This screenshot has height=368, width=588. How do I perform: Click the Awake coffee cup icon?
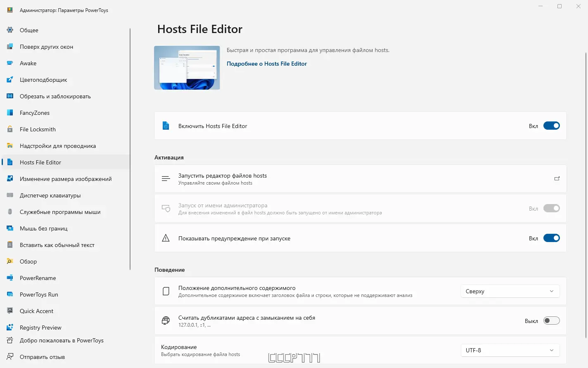[x=10, y=63]
